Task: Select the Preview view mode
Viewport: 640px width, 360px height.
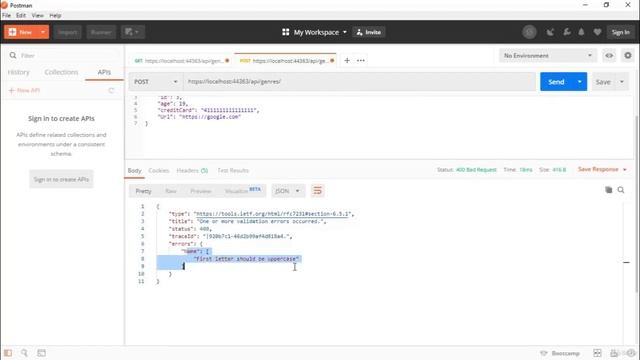Action: coord(201,191)
